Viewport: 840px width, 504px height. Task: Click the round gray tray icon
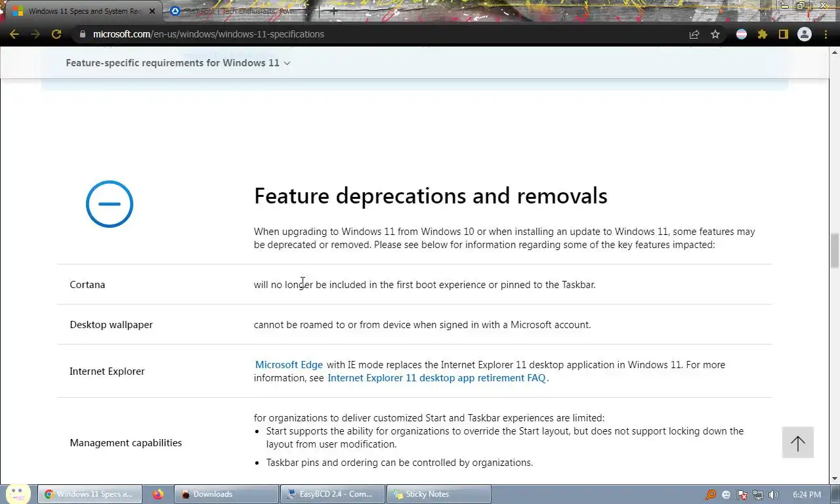[726, 495]
